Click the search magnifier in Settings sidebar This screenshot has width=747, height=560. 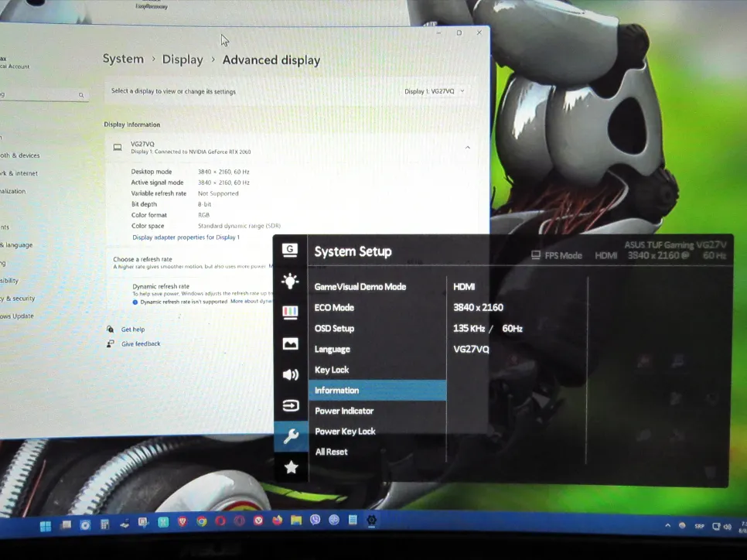81,95
